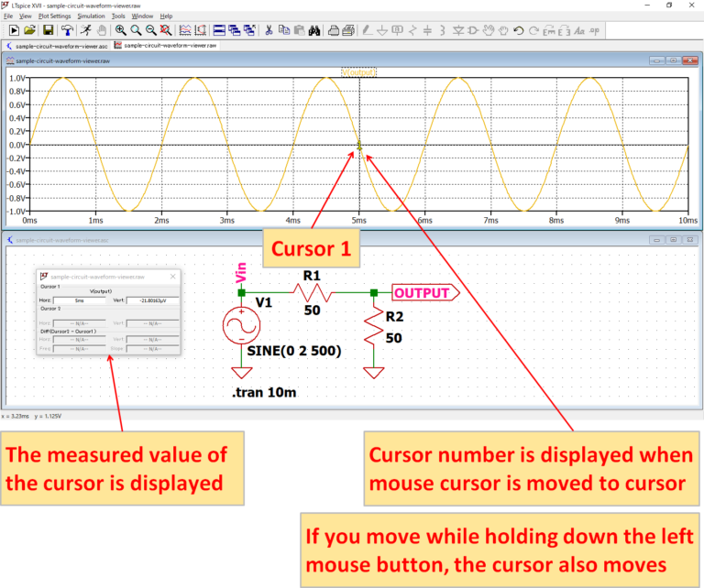The image size is (704, 588).
Task: Switch to sample-circuit-waveform-viewer.asc tab
Action: click(x=57, y=46)
